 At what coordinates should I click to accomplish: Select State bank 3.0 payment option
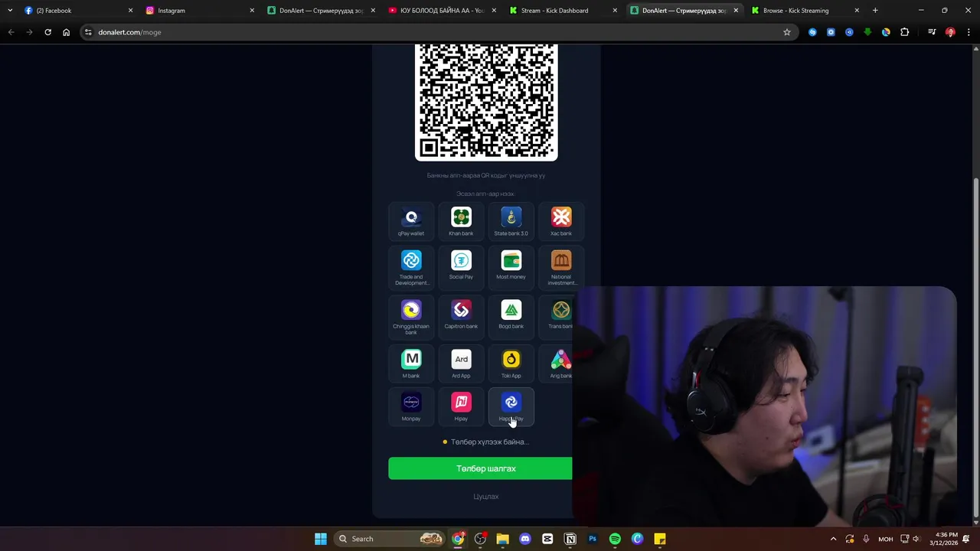pos(511,222)
